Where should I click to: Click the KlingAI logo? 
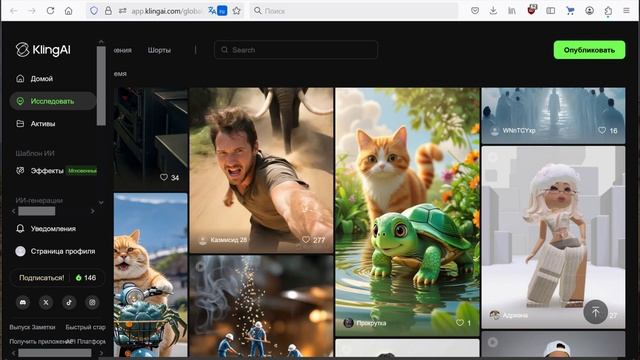43,50
